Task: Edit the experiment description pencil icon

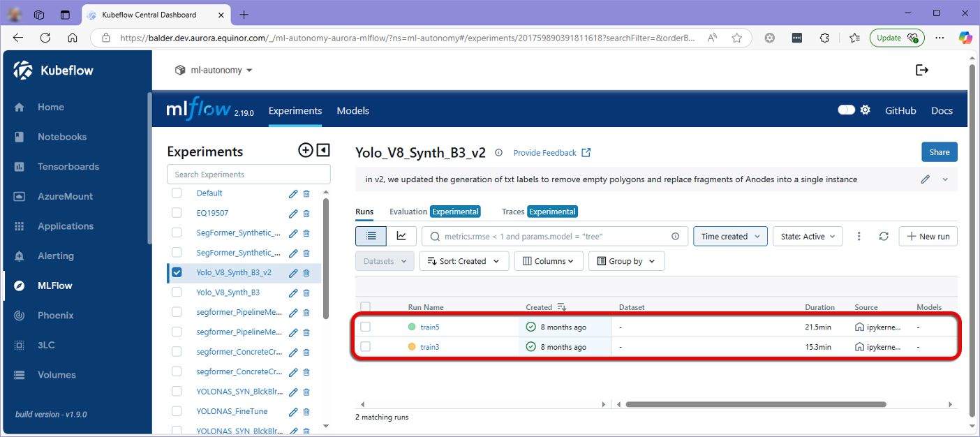Action: click(x=926, y=179)
